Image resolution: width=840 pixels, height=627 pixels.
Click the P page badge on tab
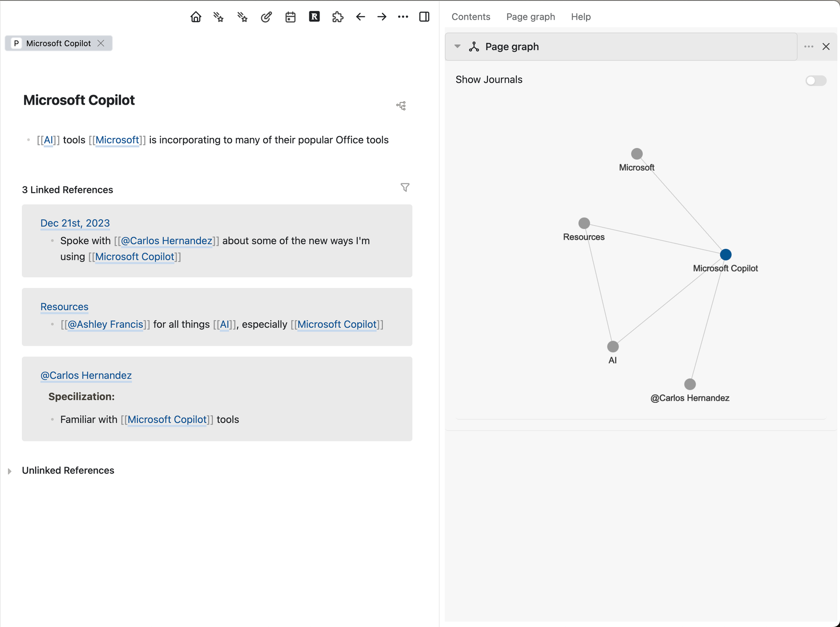16,43
